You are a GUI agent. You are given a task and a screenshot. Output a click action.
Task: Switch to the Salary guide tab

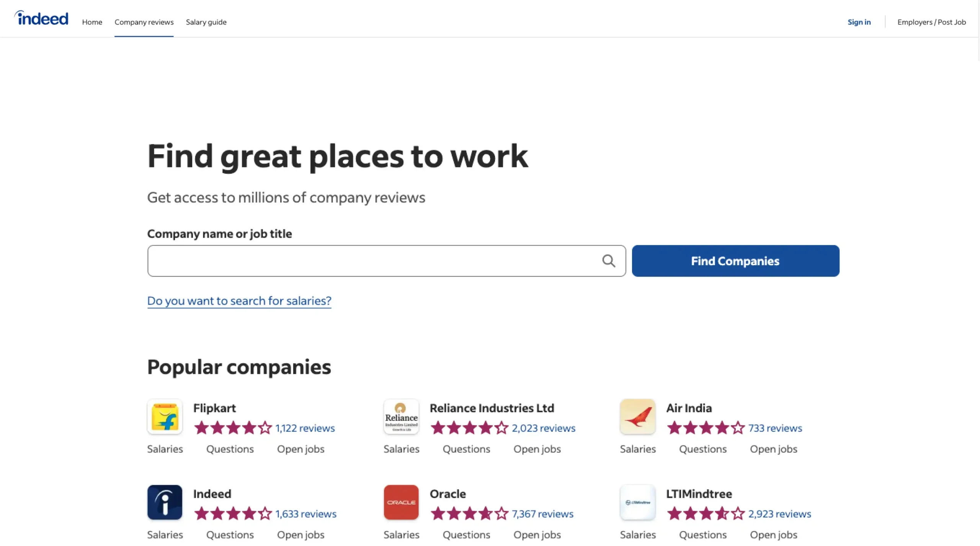point(206,22)
